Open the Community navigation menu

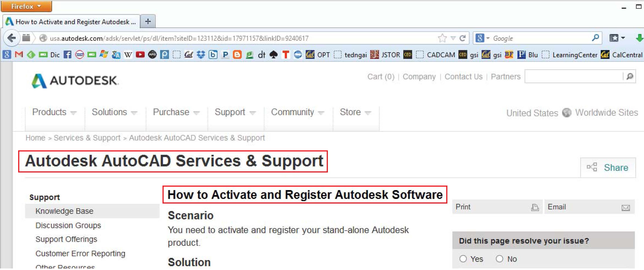297,112
